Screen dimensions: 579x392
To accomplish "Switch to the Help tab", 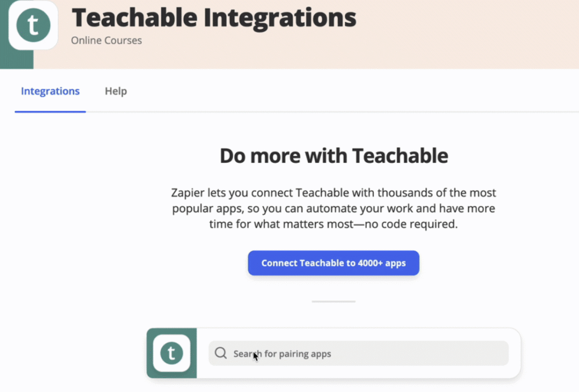I will coord(116,91).
